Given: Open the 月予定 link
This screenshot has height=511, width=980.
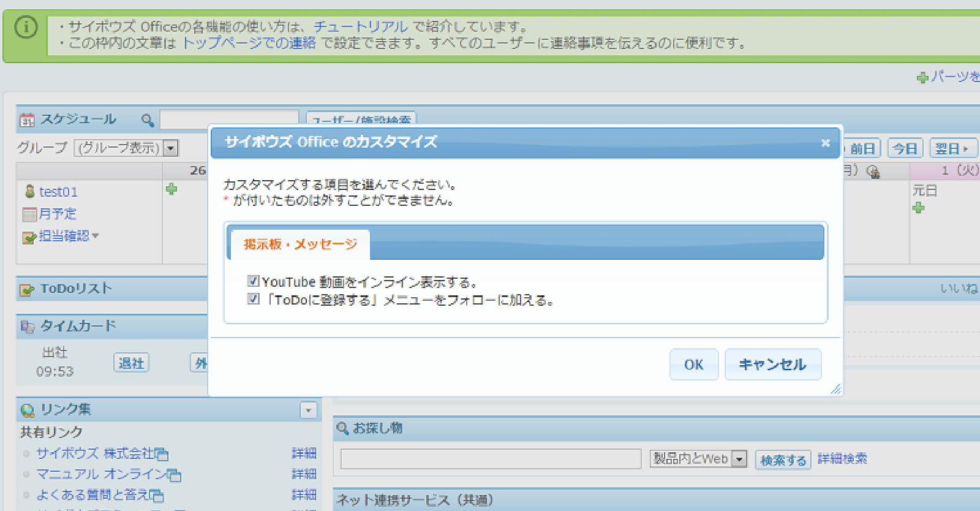Looking at the screenshot, I should coord(58,214).
